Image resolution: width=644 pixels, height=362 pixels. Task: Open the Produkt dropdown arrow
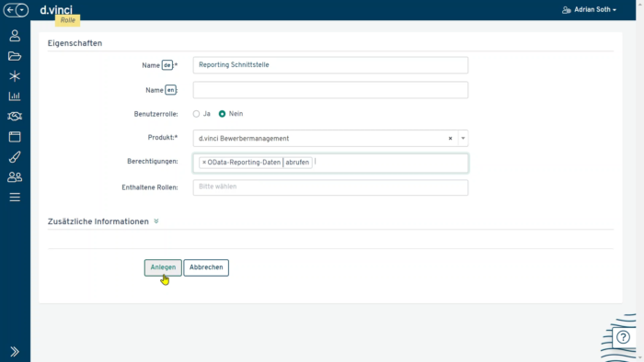463,139
